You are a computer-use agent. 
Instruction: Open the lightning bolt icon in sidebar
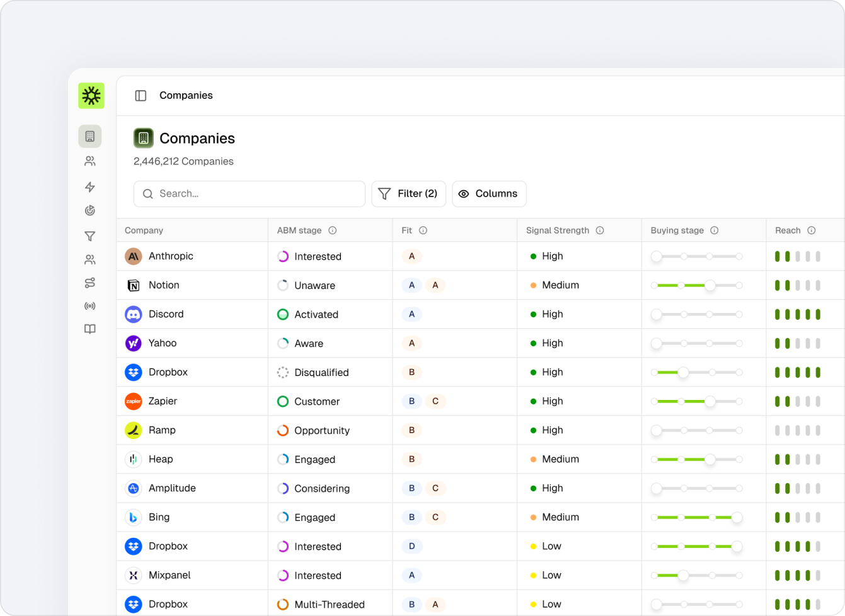click(90, 187)
